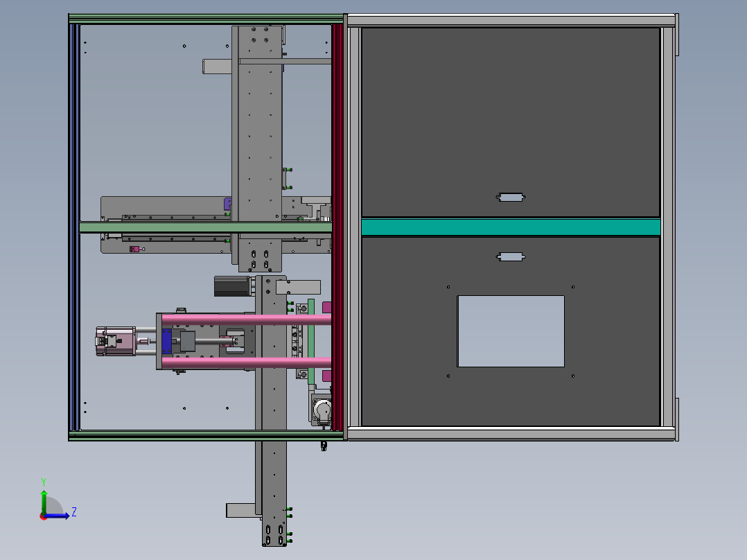Screen dimensions: 747x560
Task: Select the upper pink guide rod
Action: click(246, 320)
